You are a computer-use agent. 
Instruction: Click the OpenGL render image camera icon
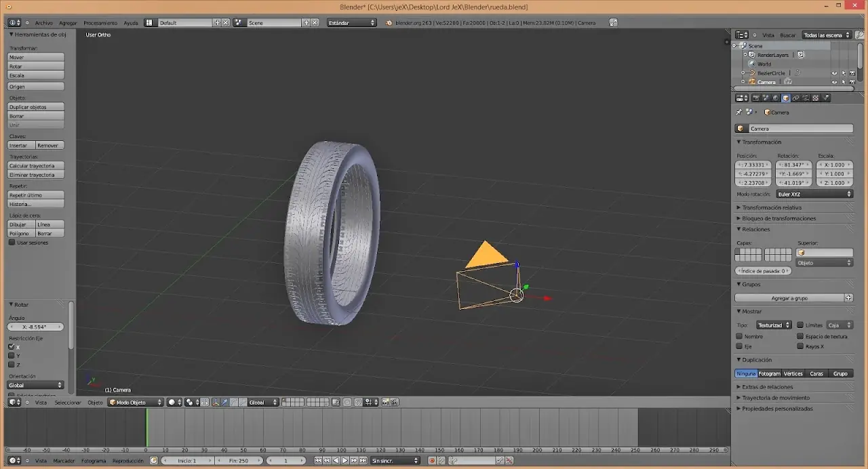click(385, 402)
